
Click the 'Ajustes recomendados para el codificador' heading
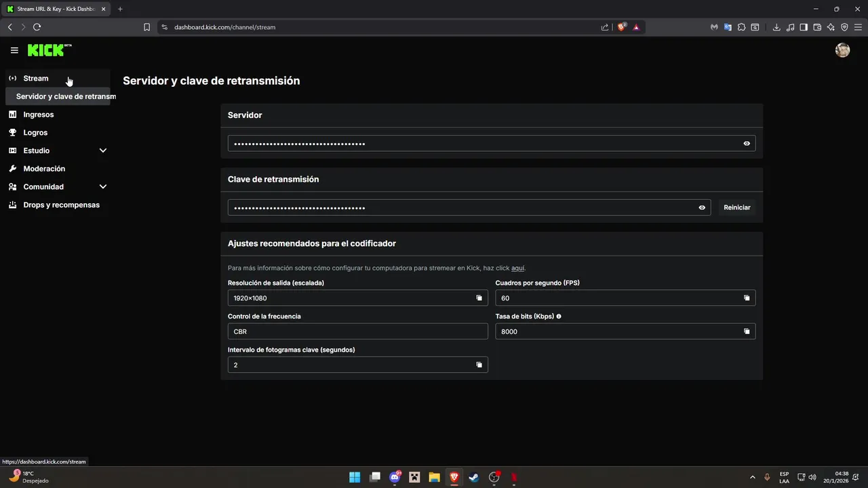(312, 243)
